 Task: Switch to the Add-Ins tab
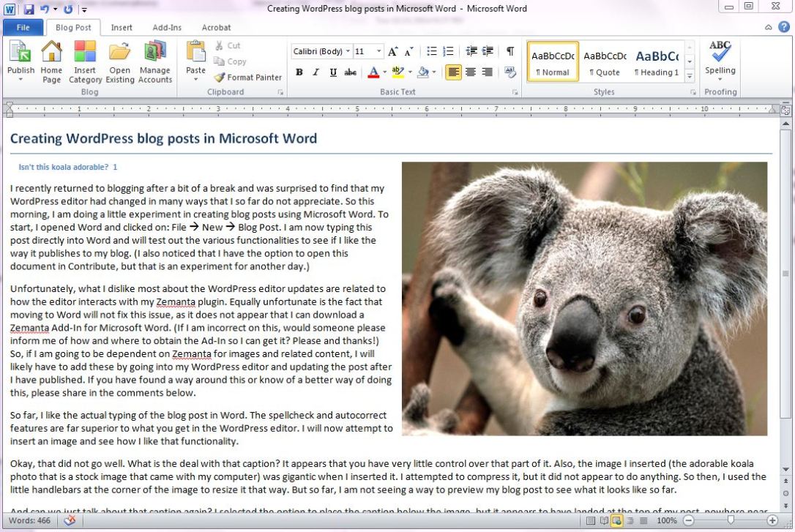pyautogui.click(x=167, y=27)
